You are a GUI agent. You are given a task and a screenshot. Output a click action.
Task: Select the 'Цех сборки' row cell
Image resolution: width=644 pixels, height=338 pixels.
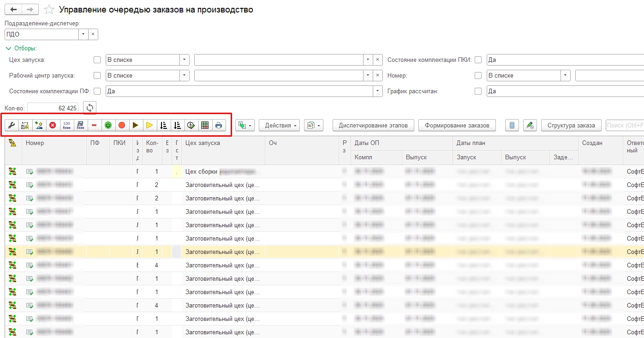pos(223,172)
